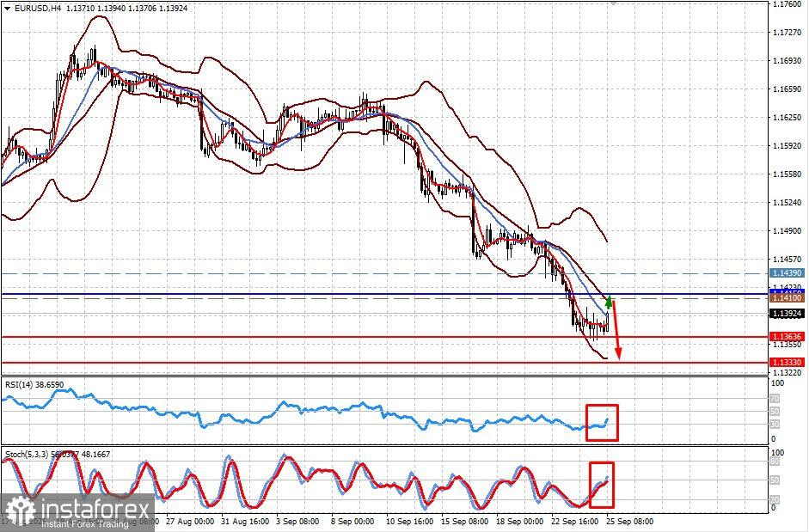
Task: Select the Stoch(5,3,3) indicator title
Action: pos(27,455)
